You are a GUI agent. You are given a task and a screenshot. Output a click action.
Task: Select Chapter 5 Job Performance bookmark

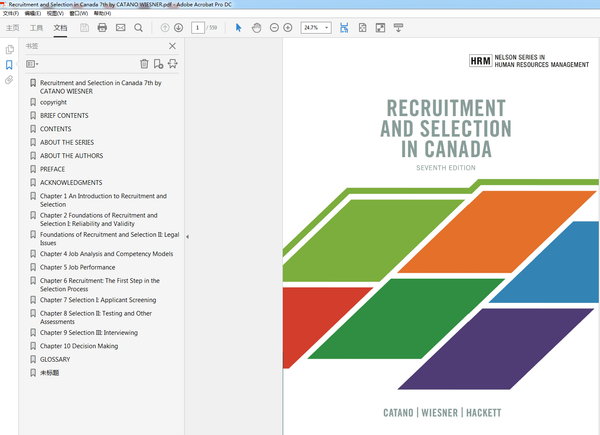pos(78,267)
